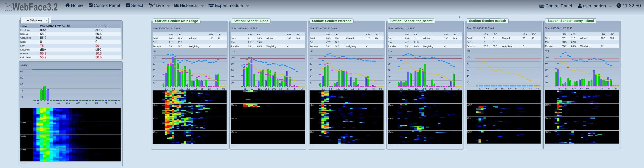Select the Station: Sender: casbah title
Viewport: 644px width, 168px height.
point(487,21)
